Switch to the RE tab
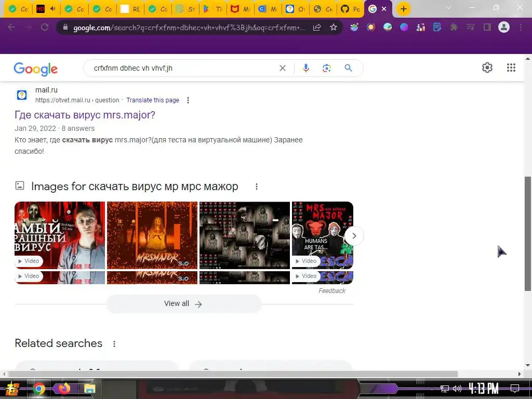The width and height of the screenshot is (532, 399). [x=130, y=9]
